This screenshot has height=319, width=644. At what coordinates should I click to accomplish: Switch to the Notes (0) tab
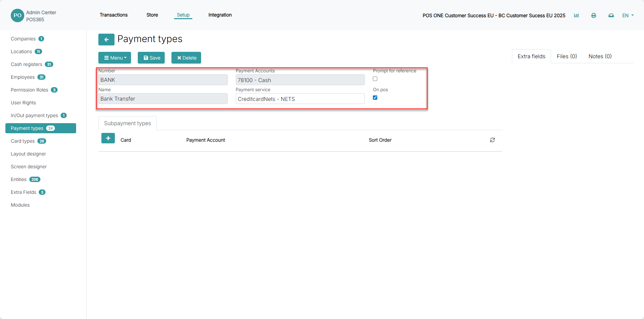click(x=600, y=56)
